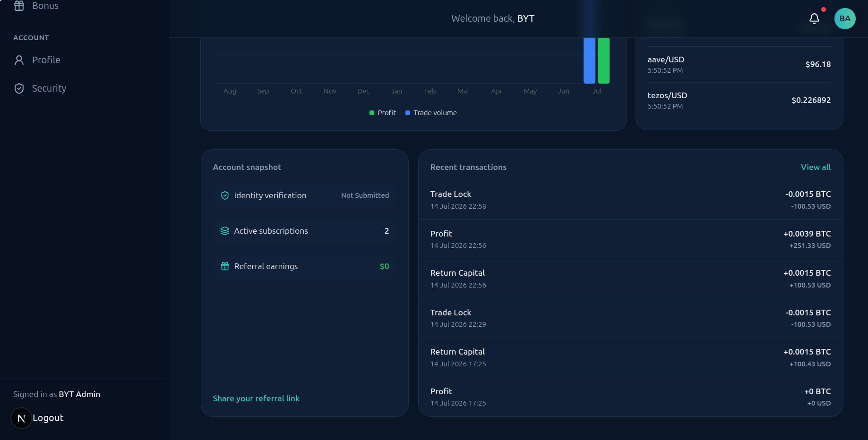
Task: Open the Active subscriptions row
Action: click(x=304, y=231)
